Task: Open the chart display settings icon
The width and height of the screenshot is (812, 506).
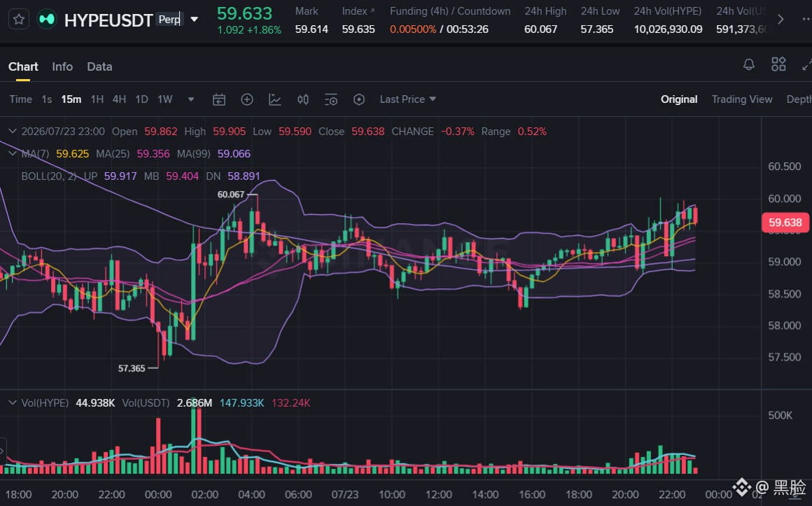Action: (331, 99)
